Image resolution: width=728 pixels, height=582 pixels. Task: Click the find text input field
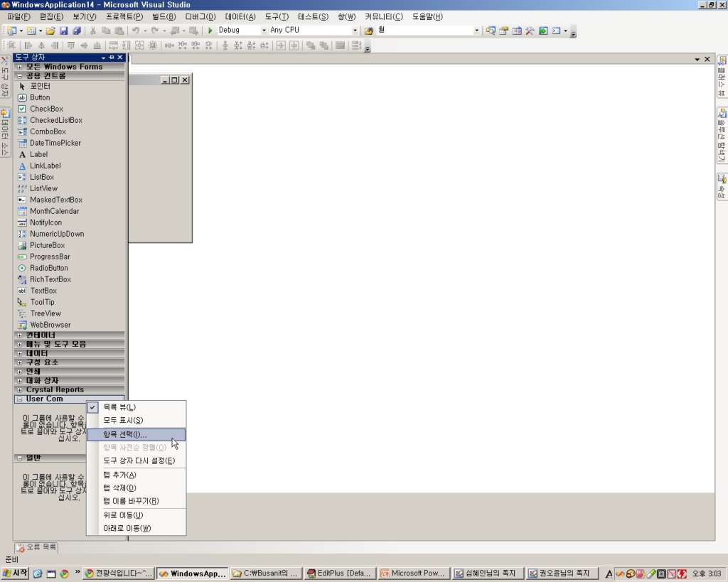[x=424, y=30]
